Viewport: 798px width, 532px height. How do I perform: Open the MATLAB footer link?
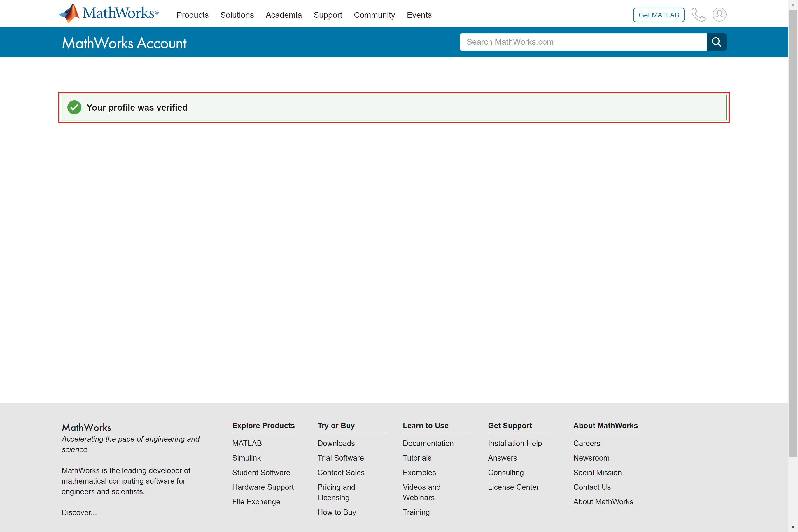(x=247, y=443)
